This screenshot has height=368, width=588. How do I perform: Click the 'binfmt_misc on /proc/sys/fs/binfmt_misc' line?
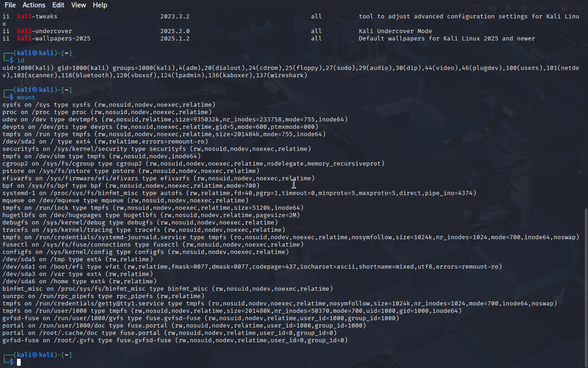point(168,288)
